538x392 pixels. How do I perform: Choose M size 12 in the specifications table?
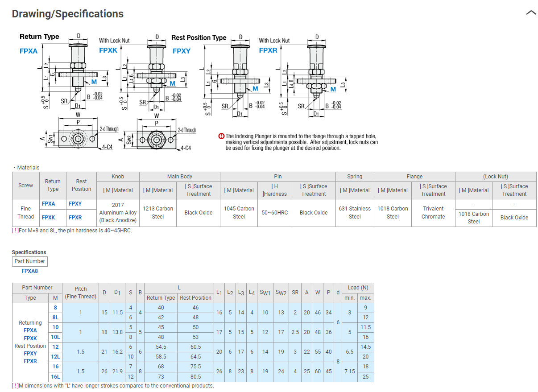55,347
